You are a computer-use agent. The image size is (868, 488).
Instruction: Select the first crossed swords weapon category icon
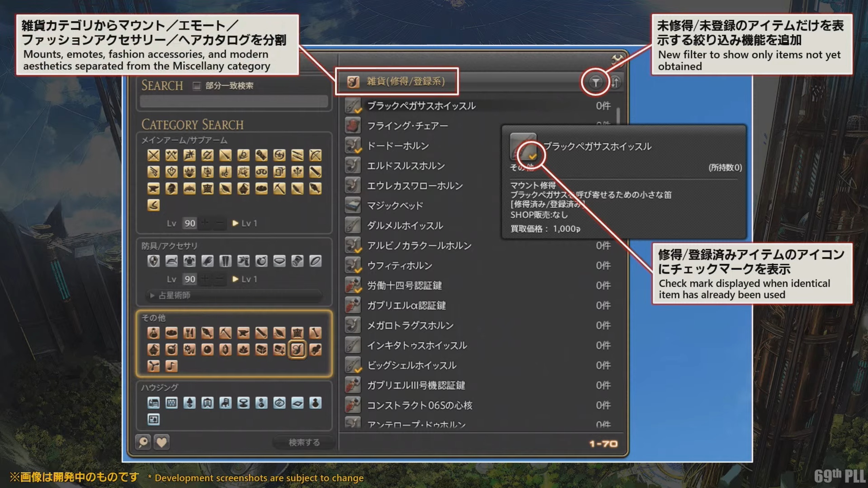[x=153, y=156]
